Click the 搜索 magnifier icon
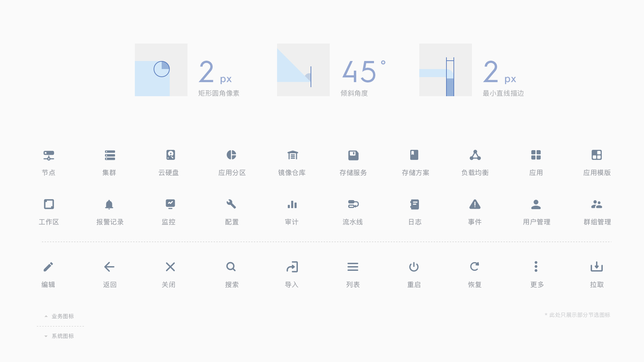 231,267
